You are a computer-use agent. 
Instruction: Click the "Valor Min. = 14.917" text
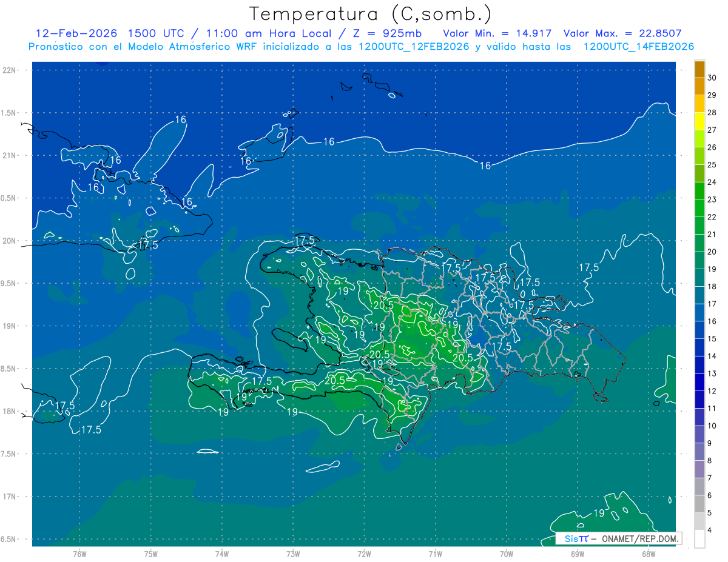[497, 33]
